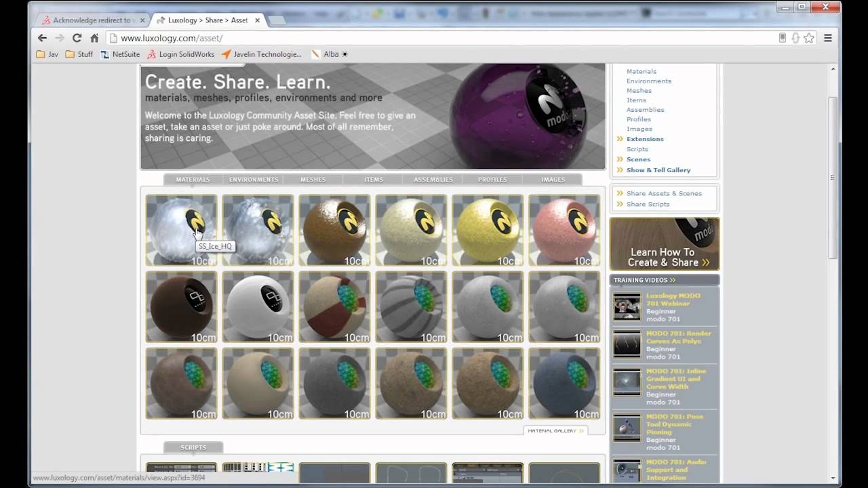Open the tan and red striped material thumbnail
This screenshot has height=488, width=868.
(334, 306)
